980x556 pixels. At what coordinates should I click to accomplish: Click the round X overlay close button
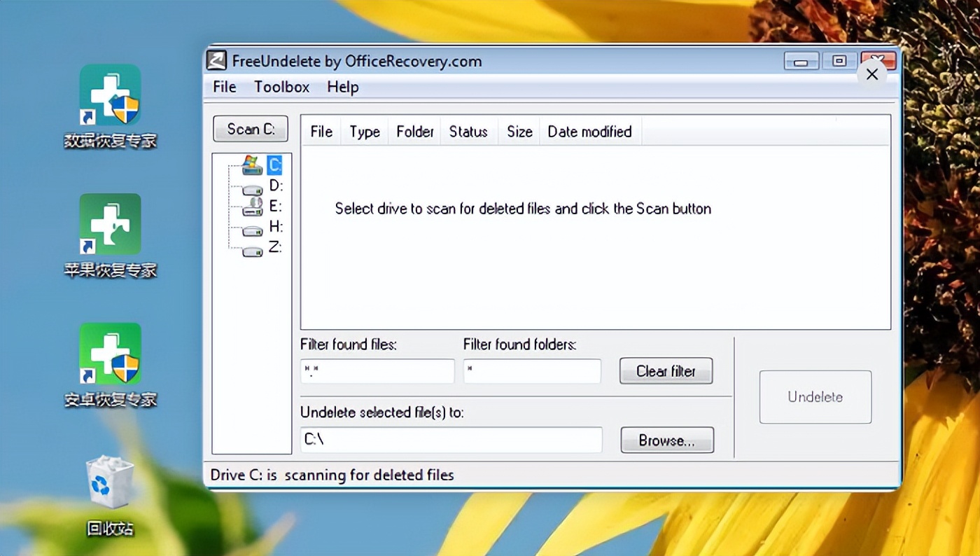pos(872,74)
